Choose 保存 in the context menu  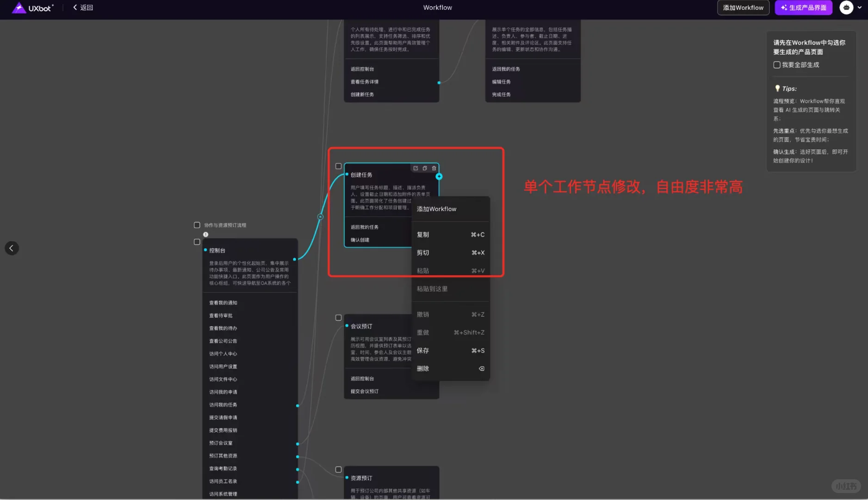pyautogui.click(x=451, y=350)
